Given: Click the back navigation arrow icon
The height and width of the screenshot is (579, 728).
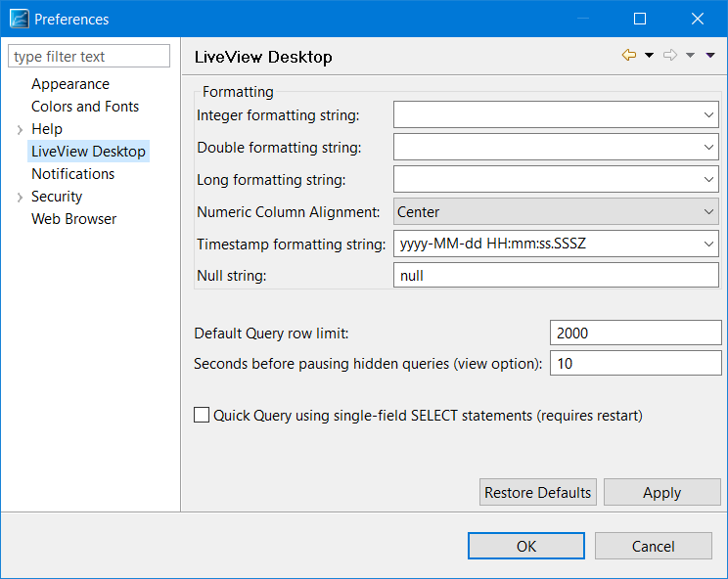Looking at the screenshot, I should click(628, 56).
